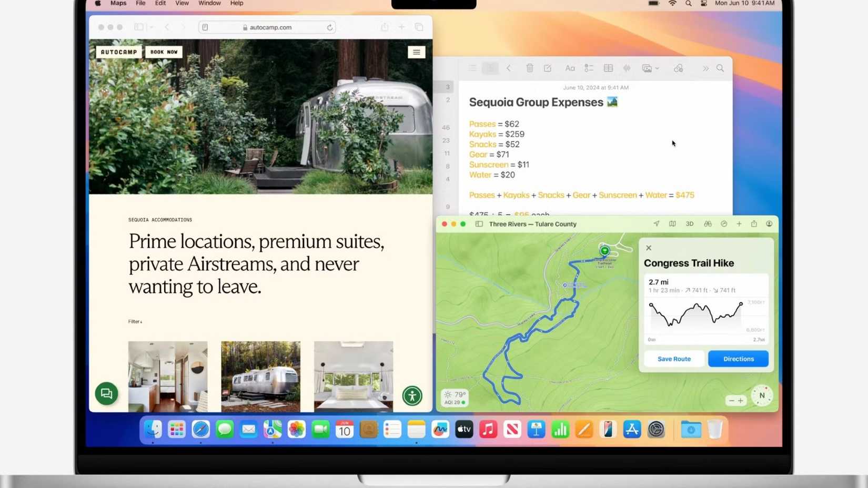Close the Congress Trail Hike card
The height and width of the screenshot is (488, 868).
pos(649,248)
